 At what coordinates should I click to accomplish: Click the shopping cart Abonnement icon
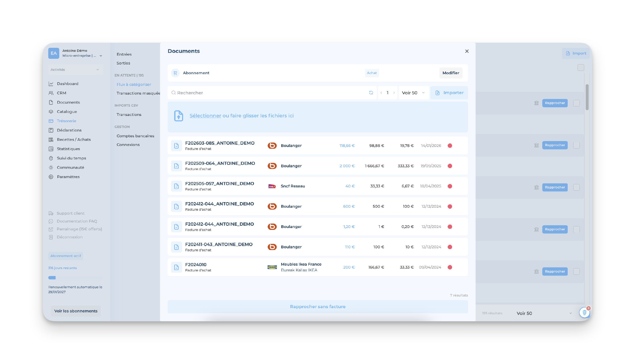tap(175, 73)
